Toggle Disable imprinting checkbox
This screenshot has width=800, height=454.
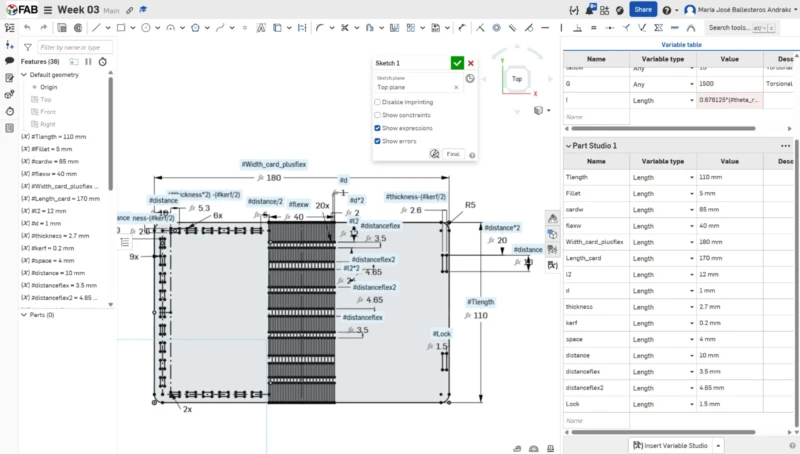378,102
